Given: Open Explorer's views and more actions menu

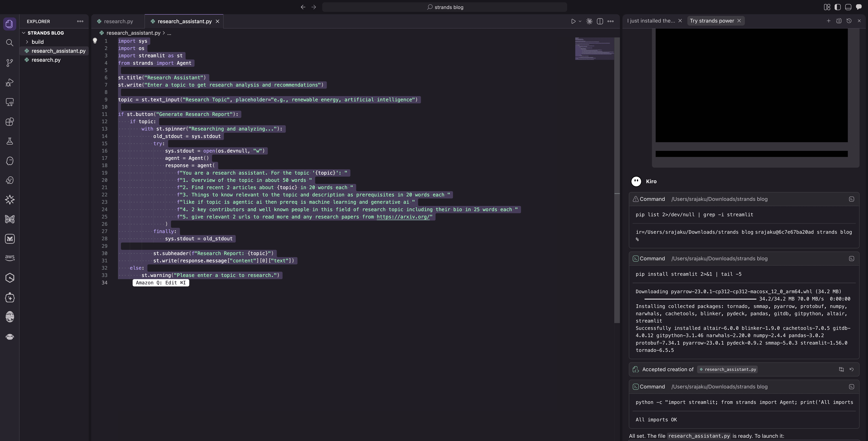Looking at the screenshot, I should point(80,21).
